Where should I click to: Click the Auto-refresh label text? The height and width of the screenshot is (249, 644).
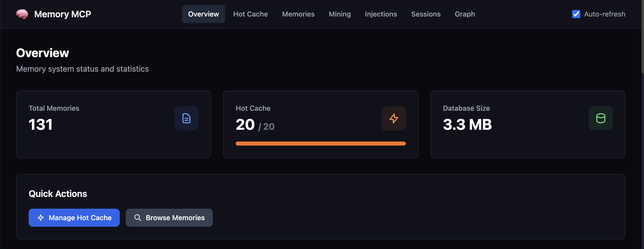(604, 14)
